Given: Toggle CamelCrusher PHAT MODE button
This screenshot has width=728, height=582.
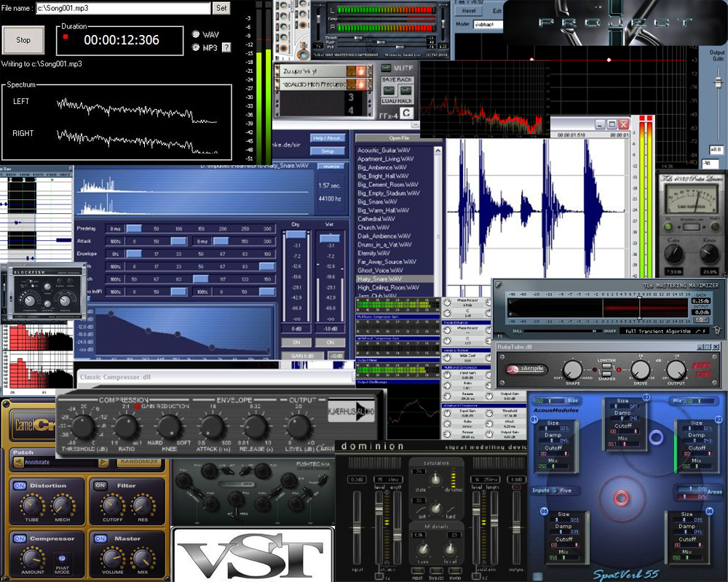Looking at the screenshot, I should tap(62, 558).
